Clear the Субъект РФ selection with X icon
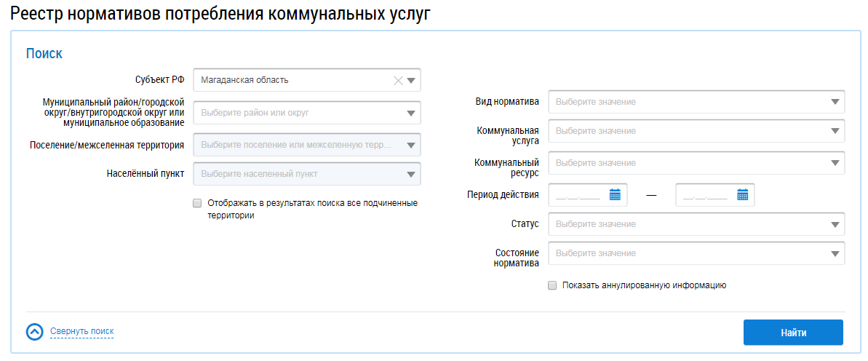 tap(398, 81)
